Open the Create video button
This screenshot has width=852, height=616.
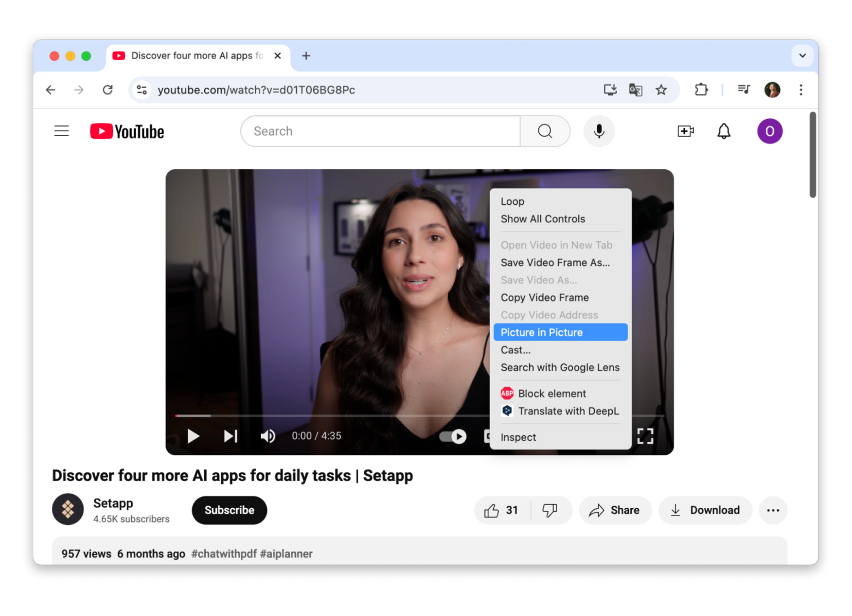click(685, 131)
